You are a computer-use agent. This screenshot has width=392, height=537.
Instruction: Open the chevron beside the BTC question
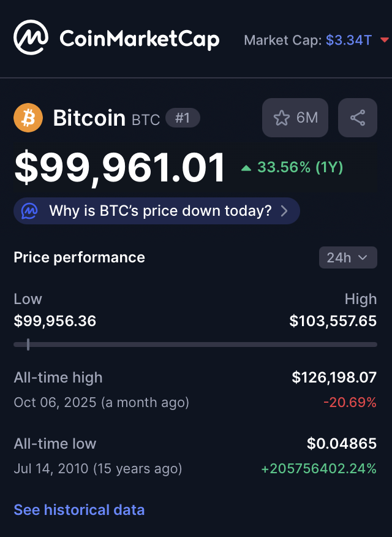[284, 211]
